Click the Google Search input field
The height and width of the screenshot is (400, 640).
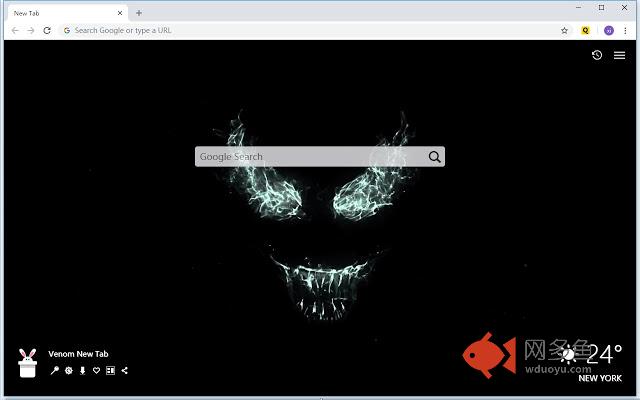click(320, 157)
